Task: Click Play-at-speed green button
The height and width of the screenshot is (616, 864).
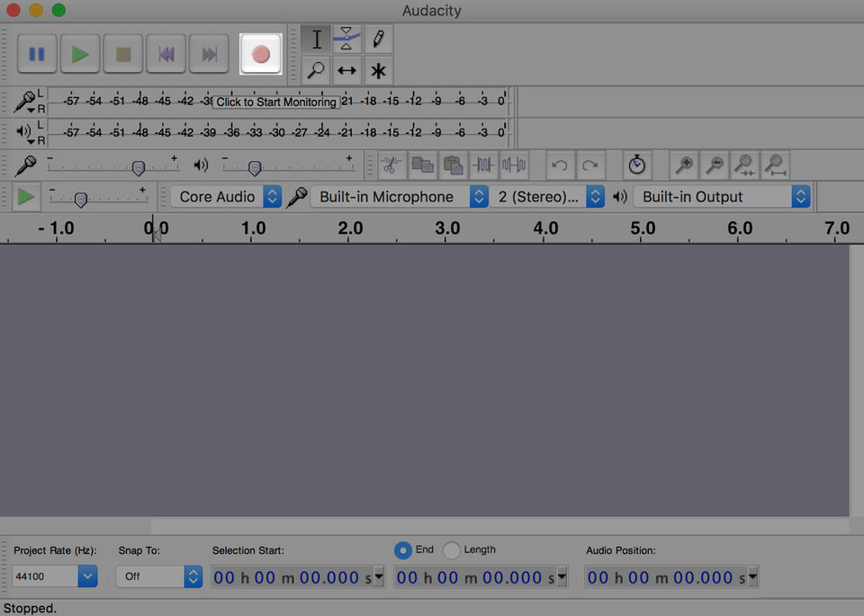Action: tap(26, 197)
